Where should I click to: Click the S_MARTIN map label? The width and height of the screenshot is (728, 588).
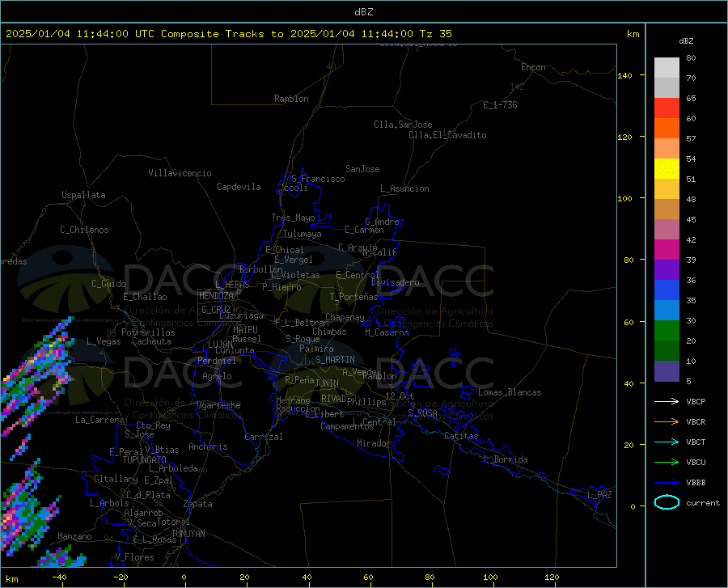click(x=335, y=360)
